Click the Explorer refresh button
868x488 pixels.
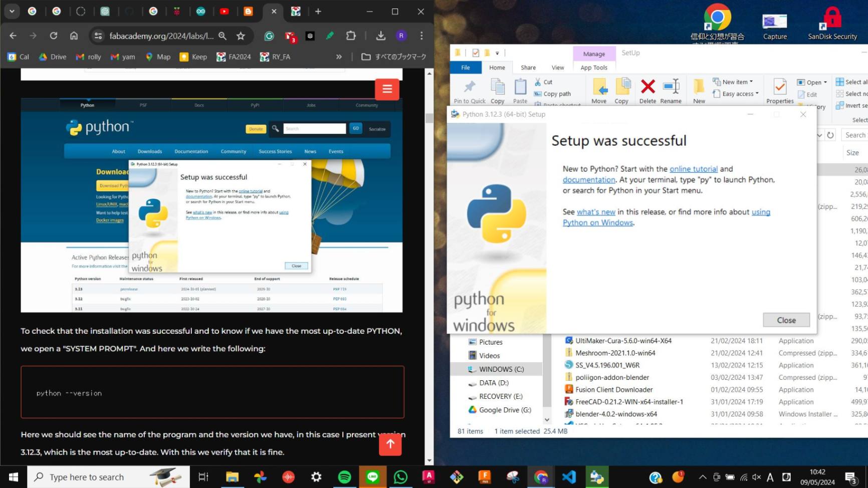pyautogui.click(x=830, y=135)
